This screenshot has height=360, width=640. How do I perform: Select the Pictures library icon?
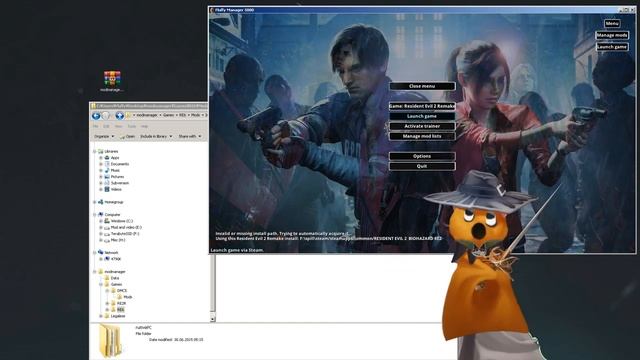tap(107, 176)
